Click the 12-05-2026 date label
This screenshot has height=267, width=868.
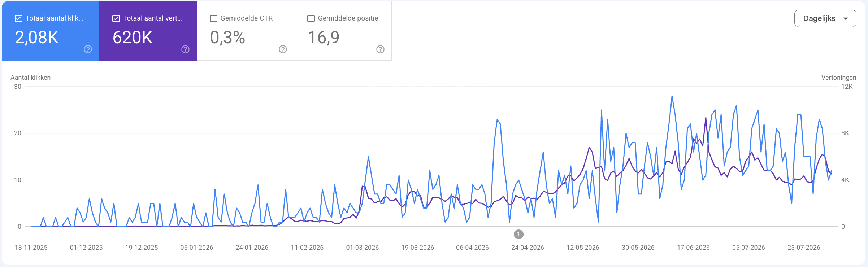[x=583, y=248]
